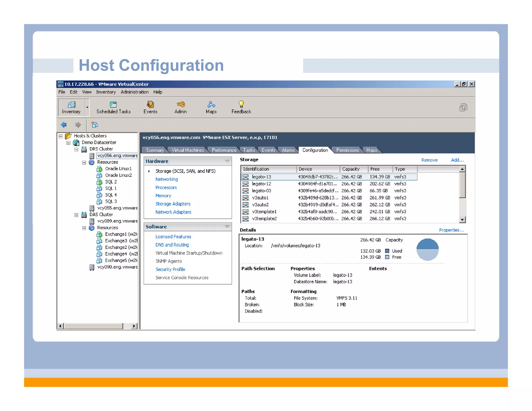The image size is (532, 411).
Task: Sort by Identification column header
Action: (x=269, y=169)
